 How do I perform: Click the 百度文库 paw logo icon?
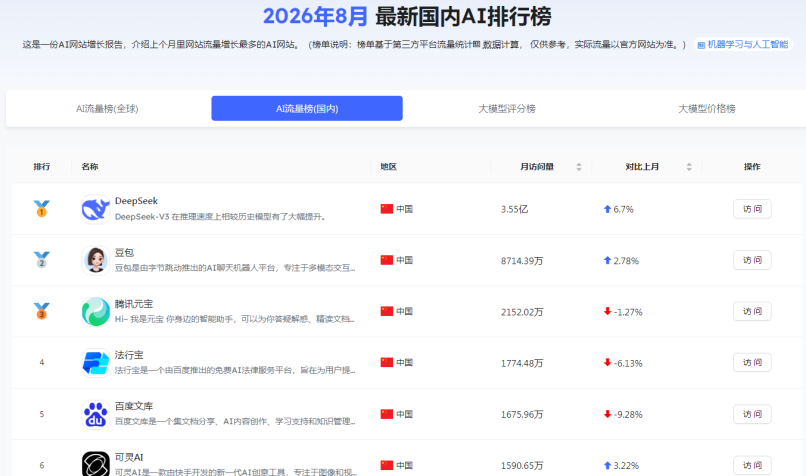[x=96, y=414]
